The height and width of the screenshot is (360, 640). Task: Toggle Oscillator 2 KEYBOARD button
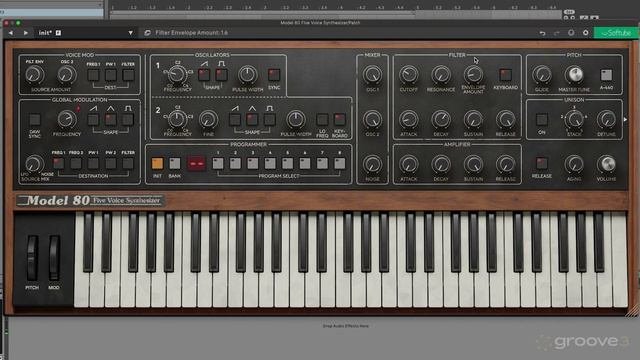point(340,120)
